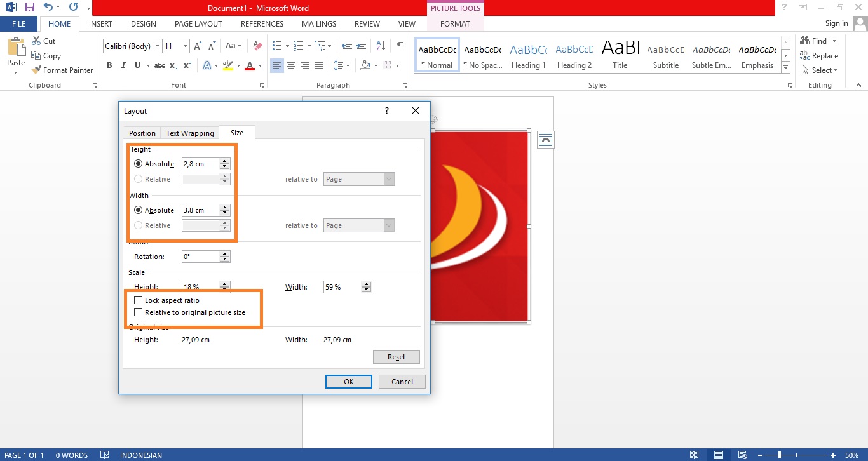Image resolution: width=868 pixels, height=461 pixels.
Task: Center align the paragraph text
Action: point(291,65)
